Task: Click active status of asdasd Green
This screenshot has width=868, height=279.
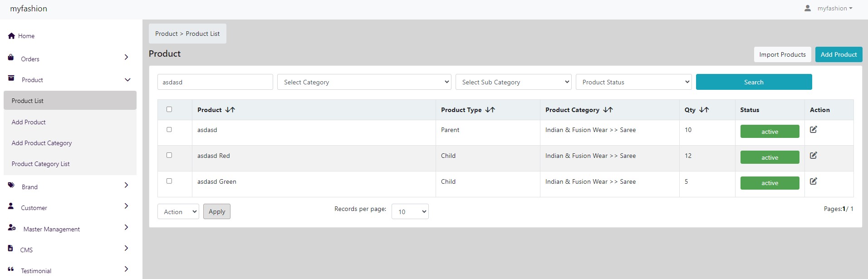Action: tap(770, 183)
